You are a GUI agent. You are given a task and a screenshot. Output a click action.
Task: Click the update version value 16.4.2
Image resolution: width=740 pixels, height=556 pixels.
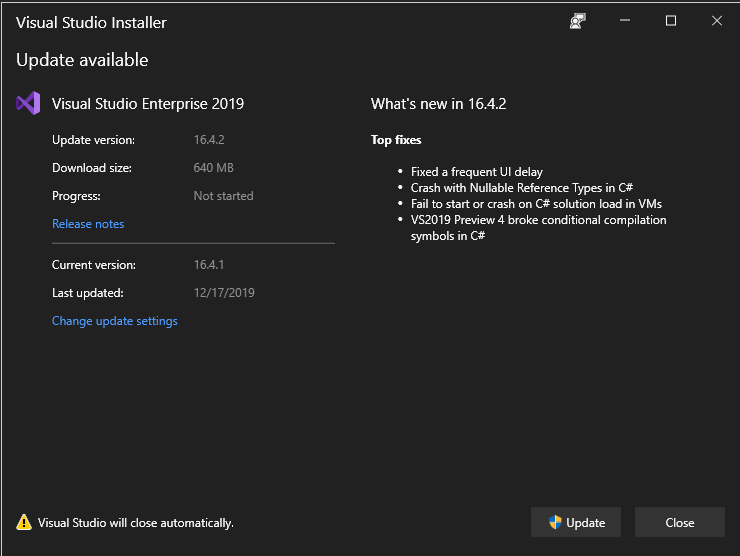coord(209,140)
